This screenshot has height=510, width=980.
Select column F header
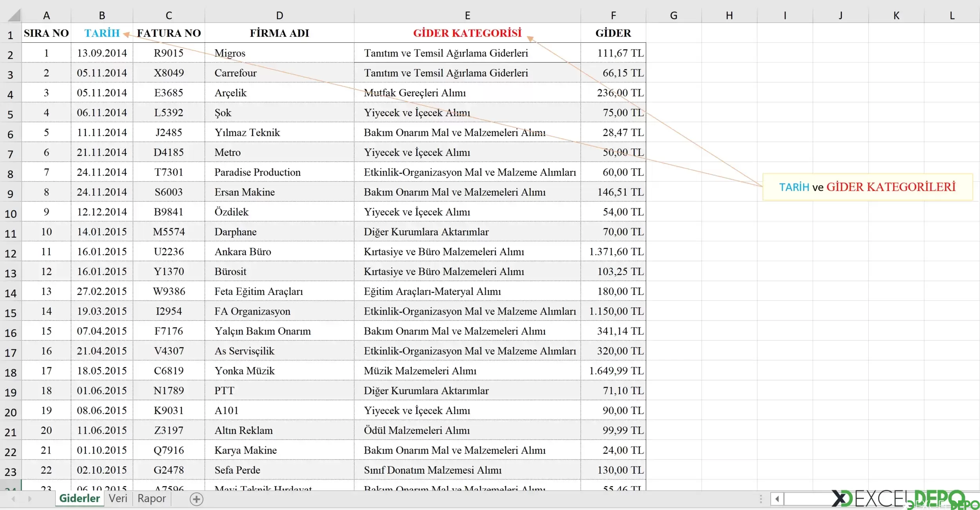(613, 15)
